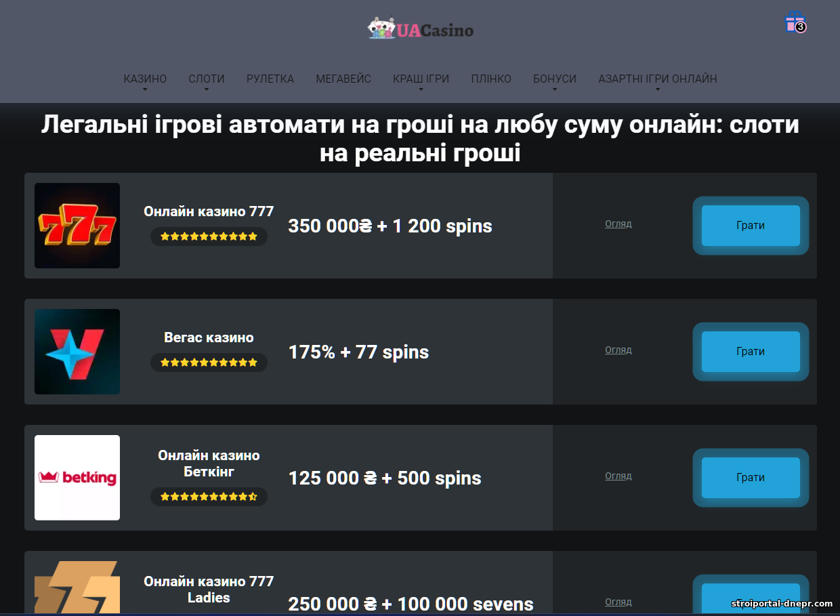Click Грати for Вегас казино
The image size is (840, 616).
pyautogui.click(x=751, y=352)
